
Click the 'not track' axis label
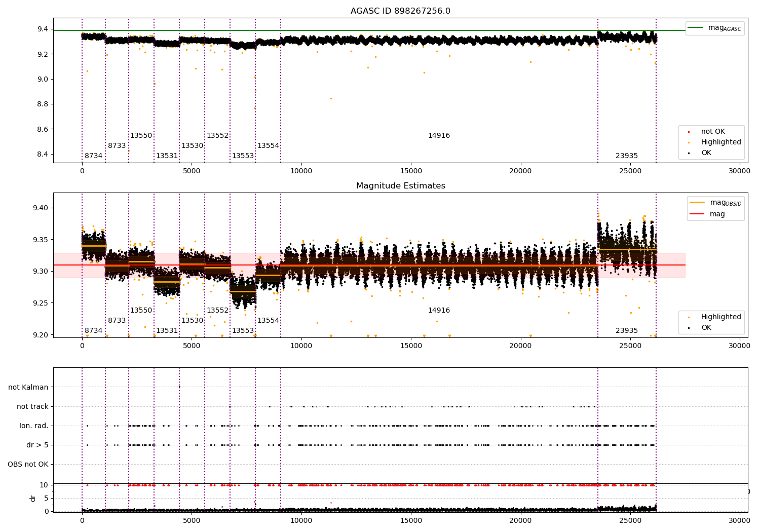point(32,407)
